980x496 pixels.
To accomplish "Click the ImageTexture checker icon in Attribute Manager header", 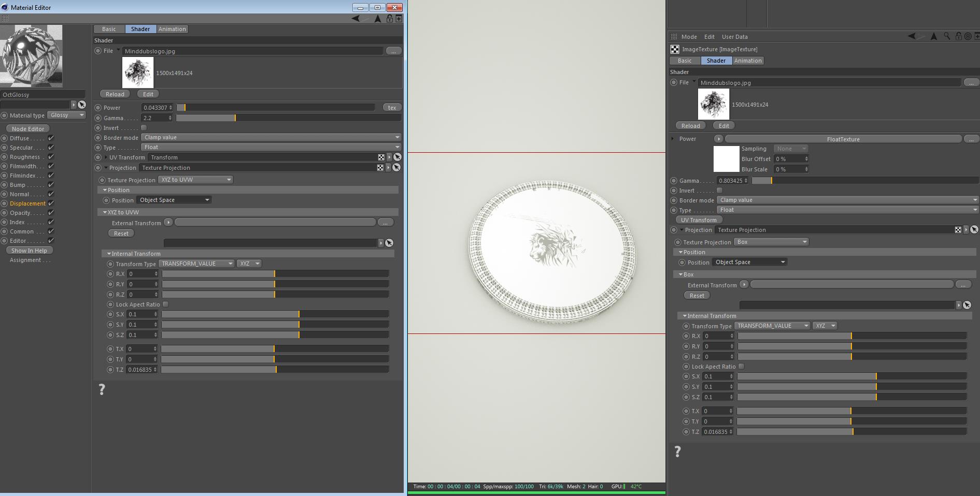I will (675, 49).
